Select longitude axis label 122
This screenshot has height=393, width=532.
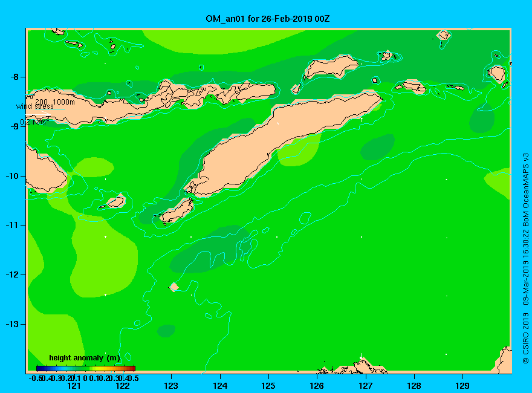coord(123,386)
